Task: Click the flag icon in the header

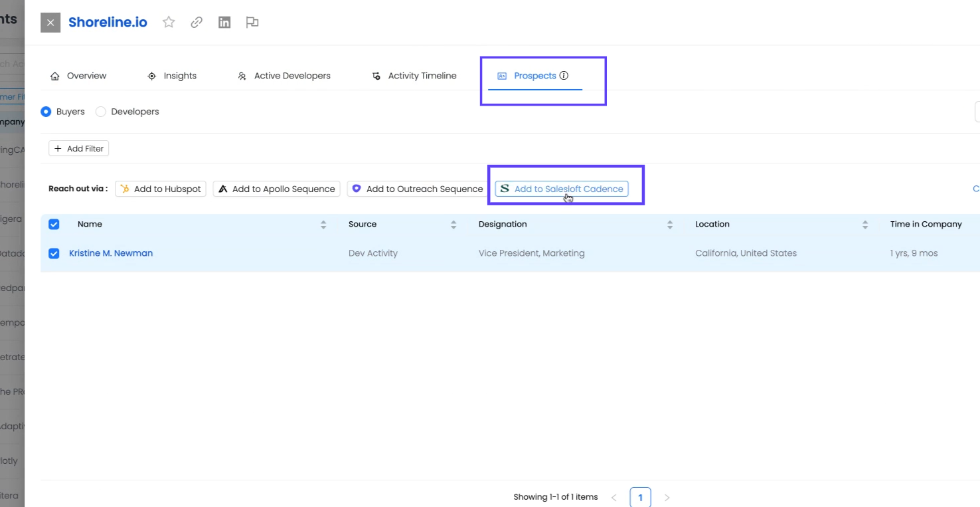Action: [x=252, y=23]
